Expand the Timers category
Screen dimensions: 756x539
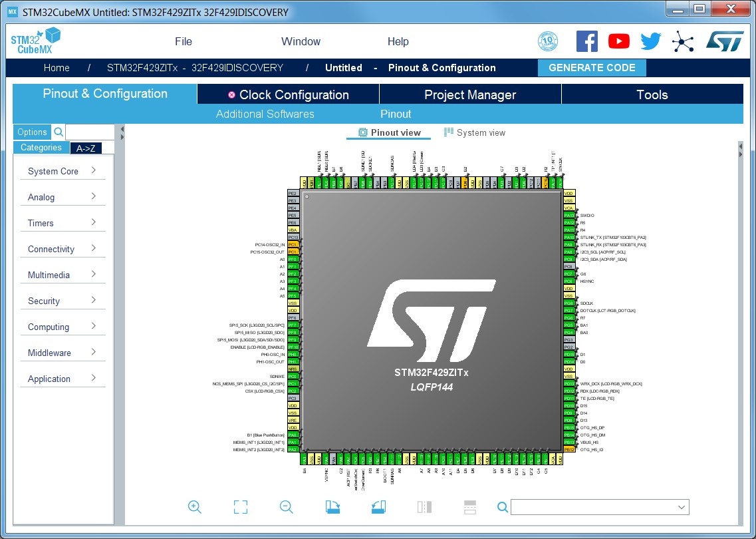(x=63, y=223)
